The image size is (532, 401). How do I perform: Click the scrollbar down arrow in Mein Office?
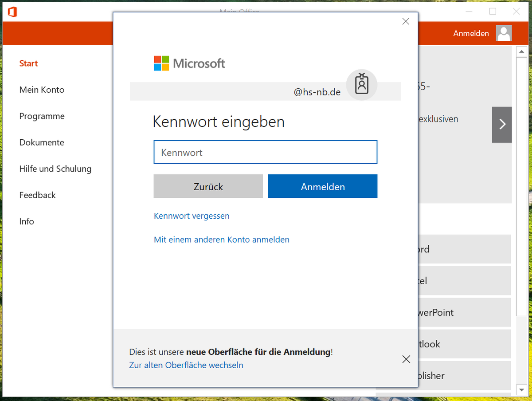click(521, 390)
